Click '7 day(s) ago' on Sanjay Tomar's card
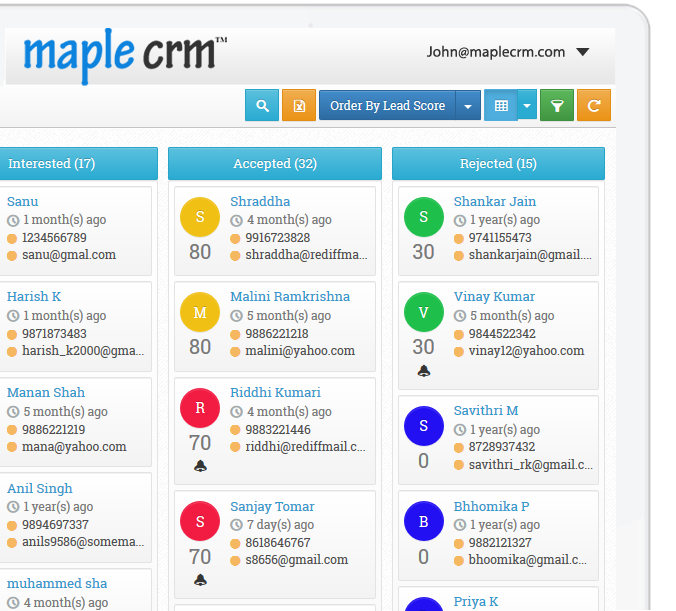 pyautogui.click(x=280, y=525)
